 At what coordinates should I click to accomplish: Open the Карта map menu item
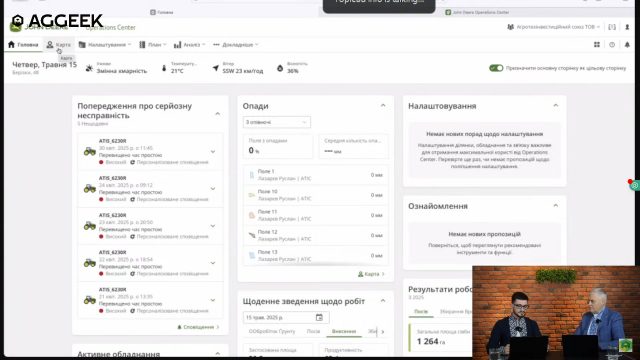click(58, 44)
